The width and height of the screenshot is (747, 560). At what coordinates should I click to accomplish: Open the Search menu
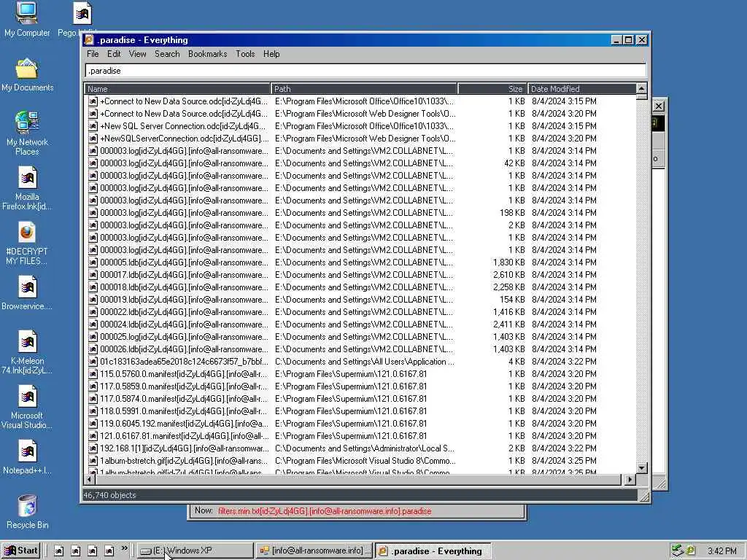pyautogui.click(x=167, y=54)
